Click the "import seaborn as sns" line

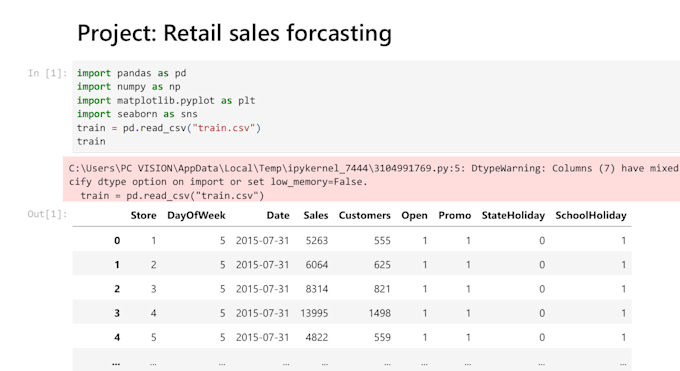tap(137, 114)
